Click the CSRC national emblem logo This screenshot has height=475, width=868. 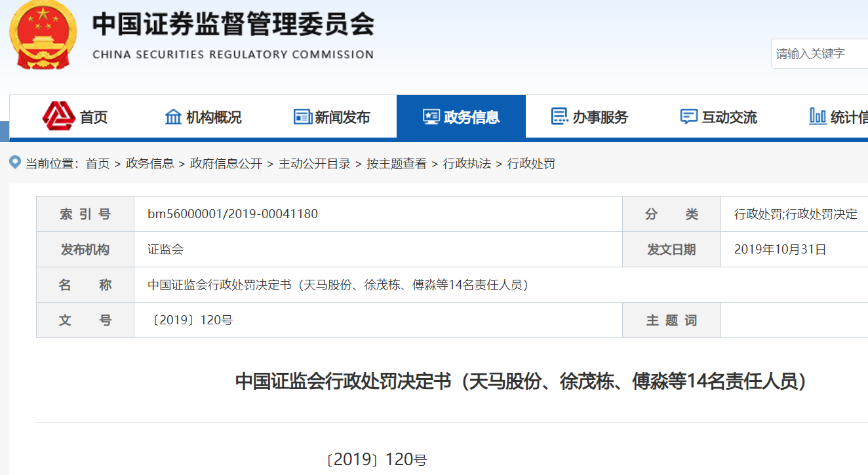click(x=43, y=35)
